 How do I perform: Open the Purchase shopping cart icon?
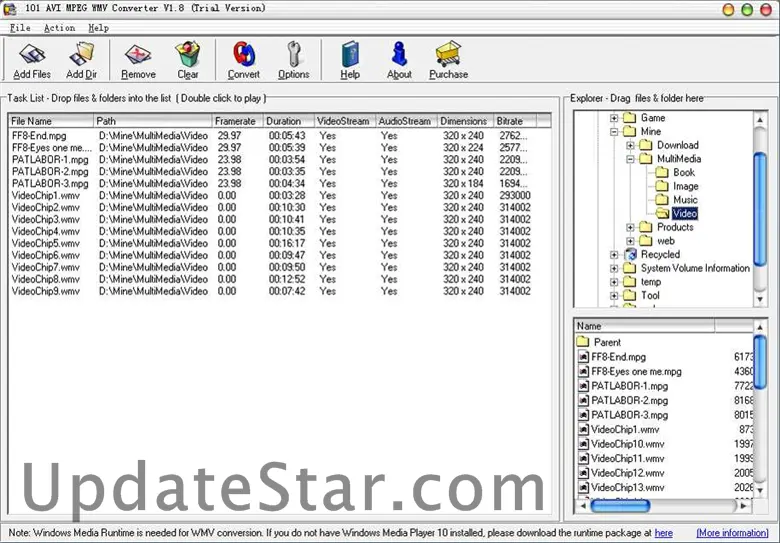(448, 61)
